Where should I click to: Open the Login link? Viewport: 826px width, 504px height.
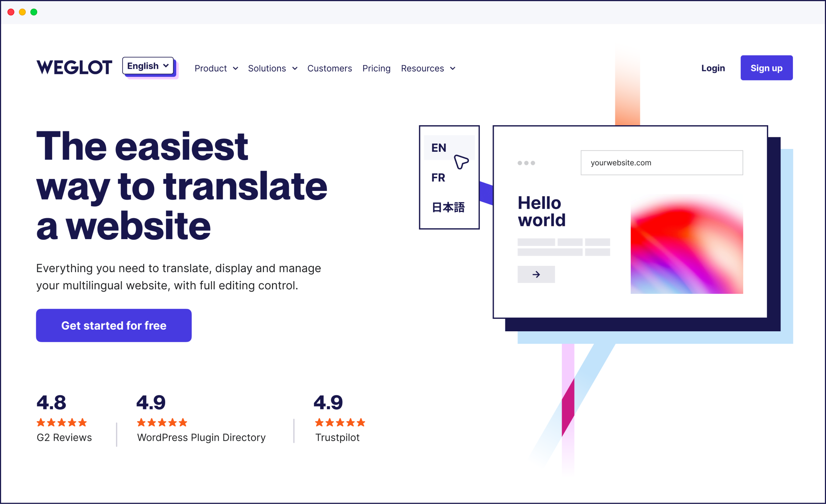pyautogui.click(x=713, y=68)
